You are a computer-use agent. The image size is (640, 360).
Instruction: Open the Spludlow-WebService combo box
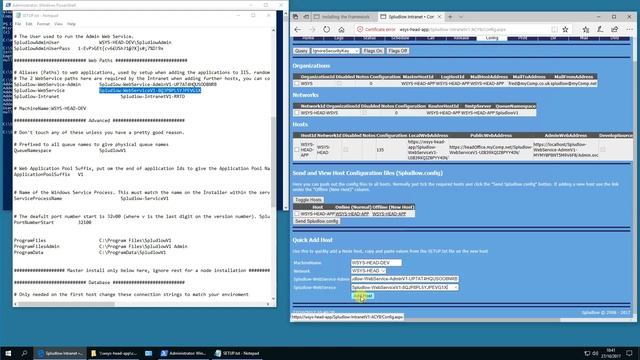[404, 287]
